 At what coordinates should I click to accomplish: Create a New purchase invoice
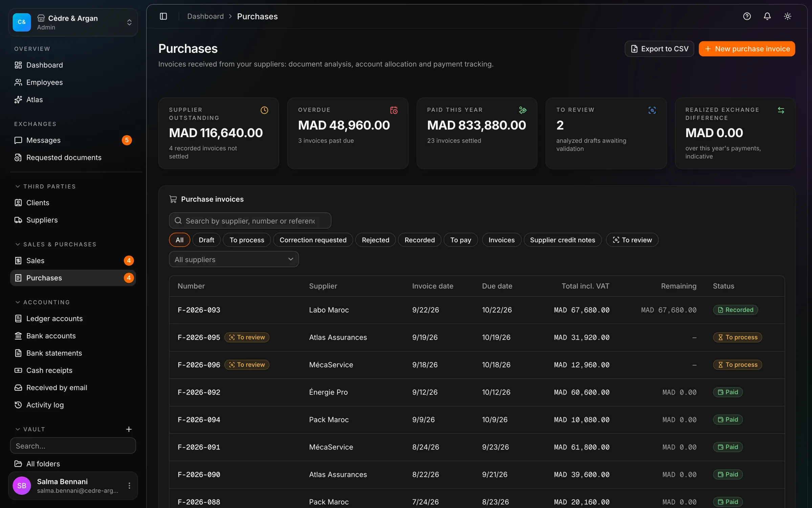click(x=747, y=49)
